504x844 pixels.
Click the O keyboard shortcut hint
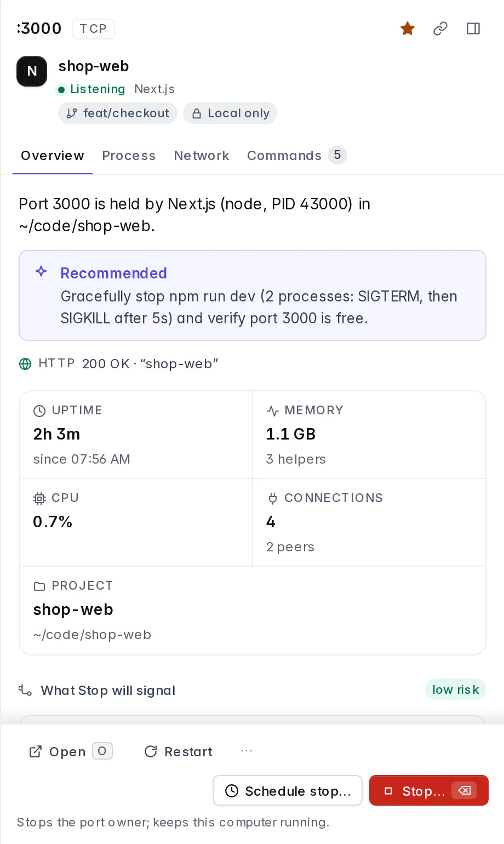(102, 751)
